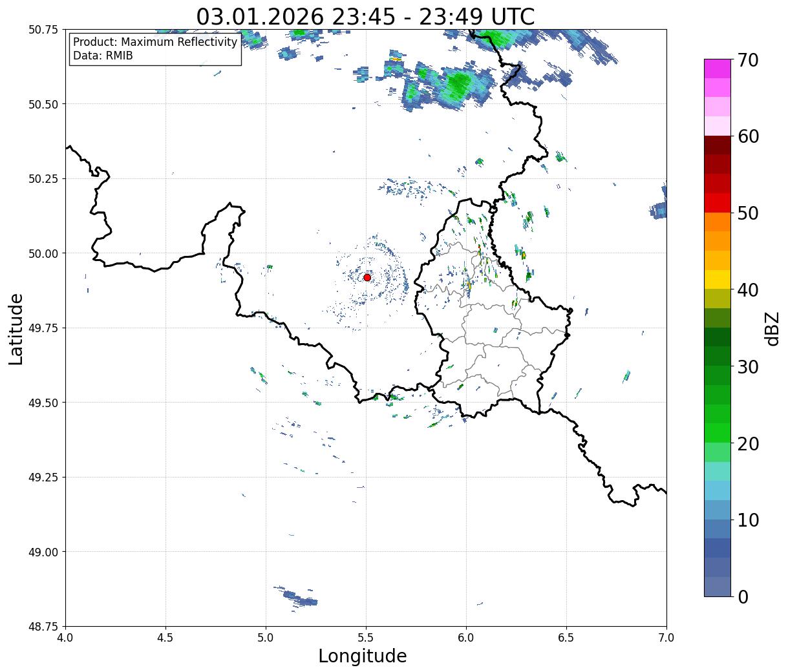Click the latitude tick label 50.00

(43, 253)
